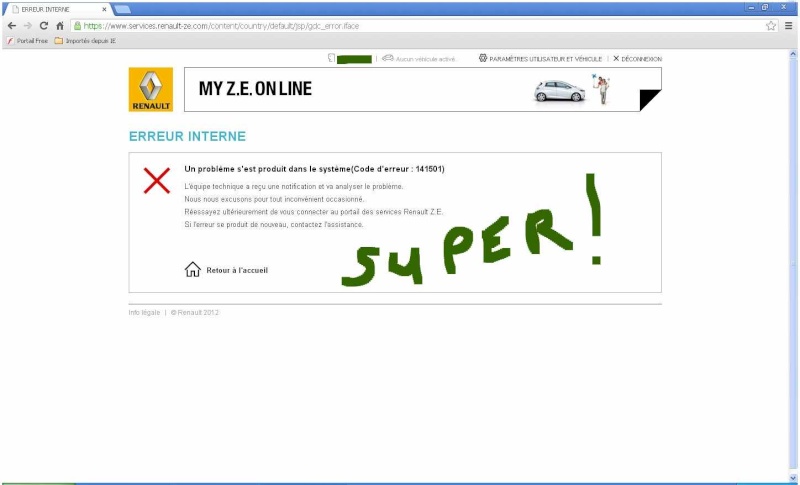Image resolution: width=800 pixels, height=485 pixels.
Task: Select the ERREUR INTERNE browser tab
Action: (x=56, y=9)
